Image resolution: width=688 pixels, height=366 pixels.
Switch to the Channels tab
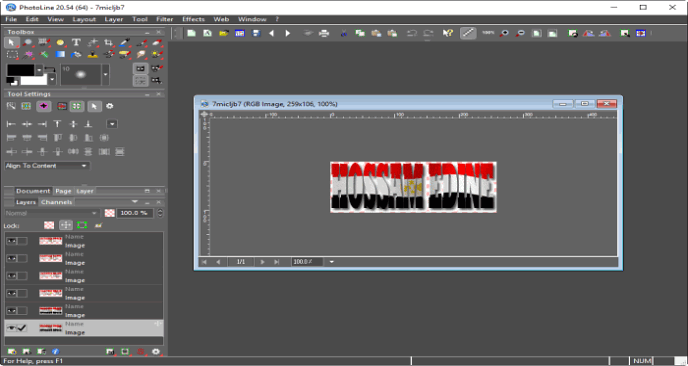[x=56, y=202]
